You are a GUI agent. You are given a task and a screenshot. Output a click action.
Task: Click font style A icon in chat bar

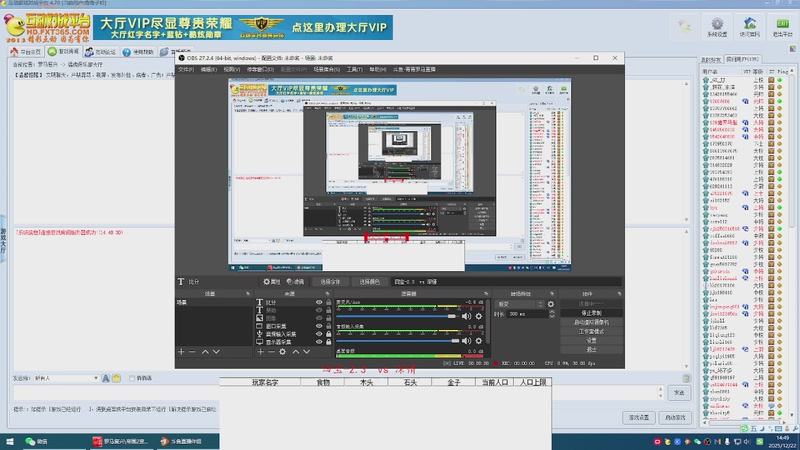(106, 378)
